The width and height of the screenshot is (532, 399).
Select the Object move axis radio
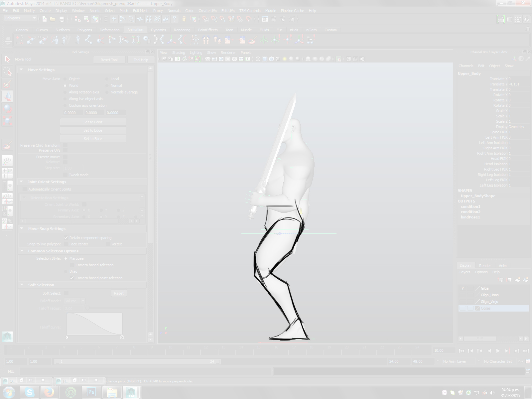pyautogui.click(x=65, y=79)
